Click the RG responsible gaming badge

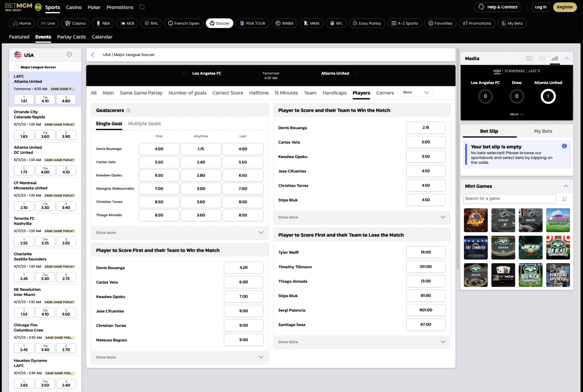coord(38,7)
